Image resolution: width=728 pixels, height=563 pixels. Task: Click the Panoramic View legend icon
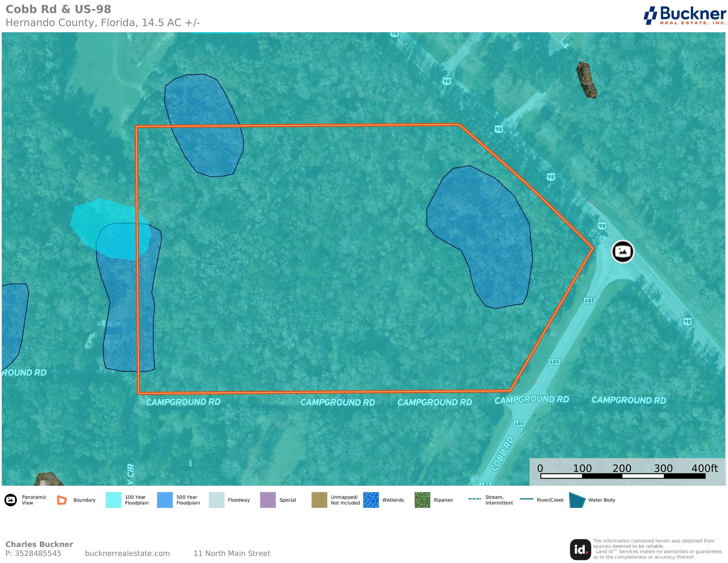pyautogui.click(x=11, y=500)
